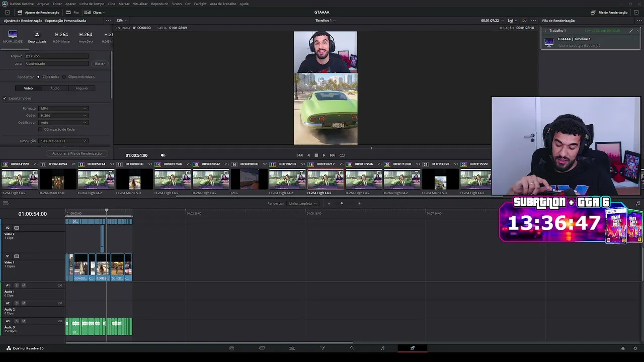
Task: Open the Codificador Auto dropdown
Action: pos(63,123)
